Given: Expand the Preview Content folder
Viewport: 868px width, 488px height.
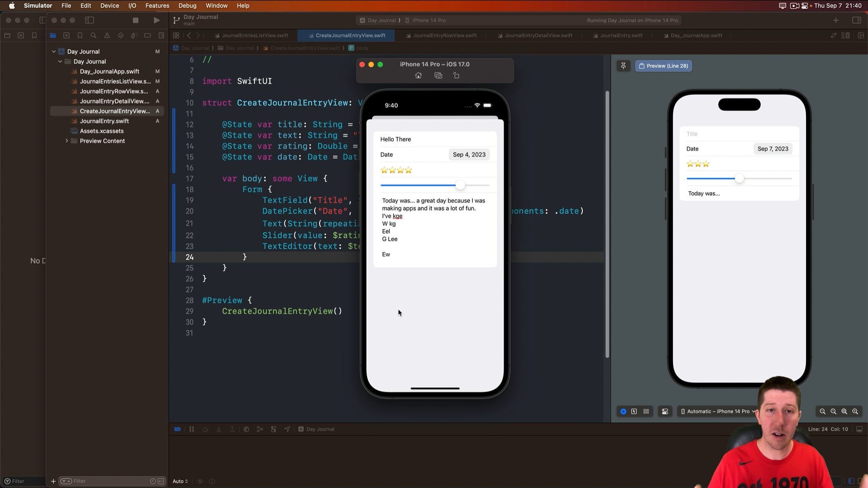Looking at the screenshot, I should (67, 141).
